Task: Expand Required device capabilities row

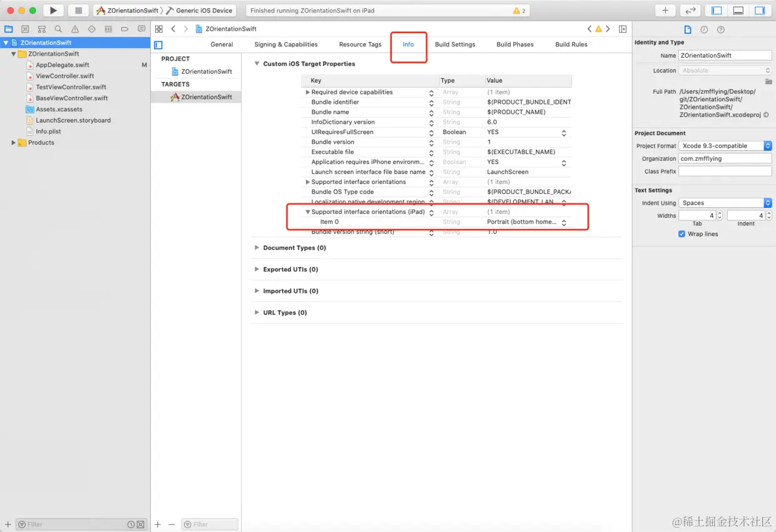Action: (x=307, y=92)
